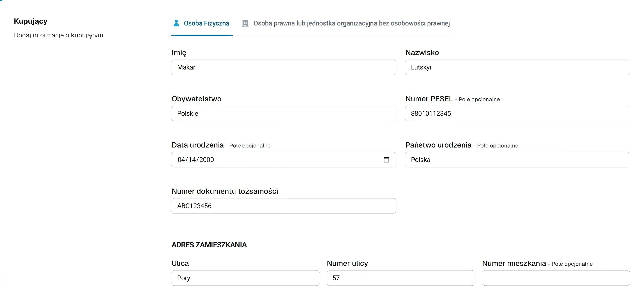Select the person icon next to Osoba Fizyczna
Screen dimensions: 644x288
pos(176,23)
